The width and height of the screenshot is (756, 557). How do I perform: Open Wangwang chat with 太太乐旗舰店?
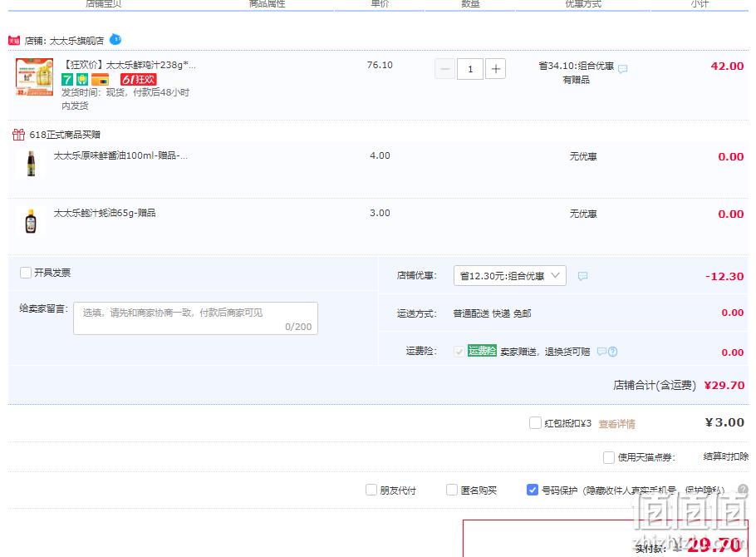coord(115,39)
